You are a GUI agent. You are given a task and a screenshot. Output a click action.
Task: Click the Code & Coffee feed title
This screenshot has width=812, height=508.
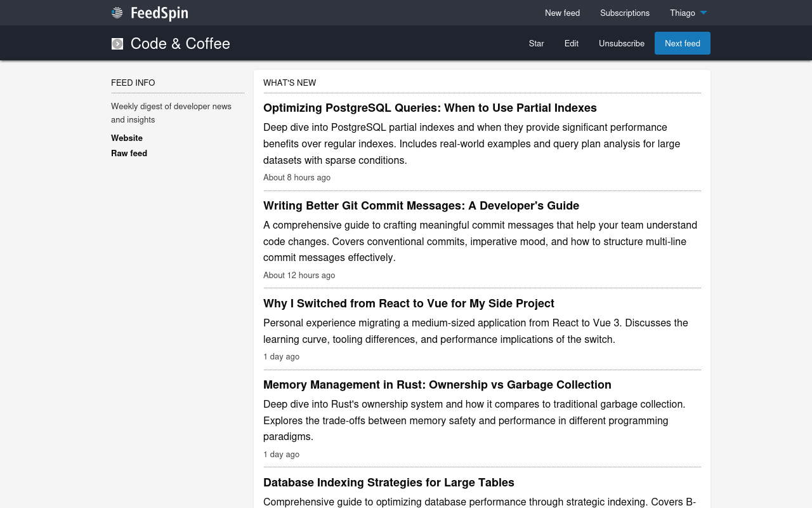pyautogui.click(x=180, y=44)
